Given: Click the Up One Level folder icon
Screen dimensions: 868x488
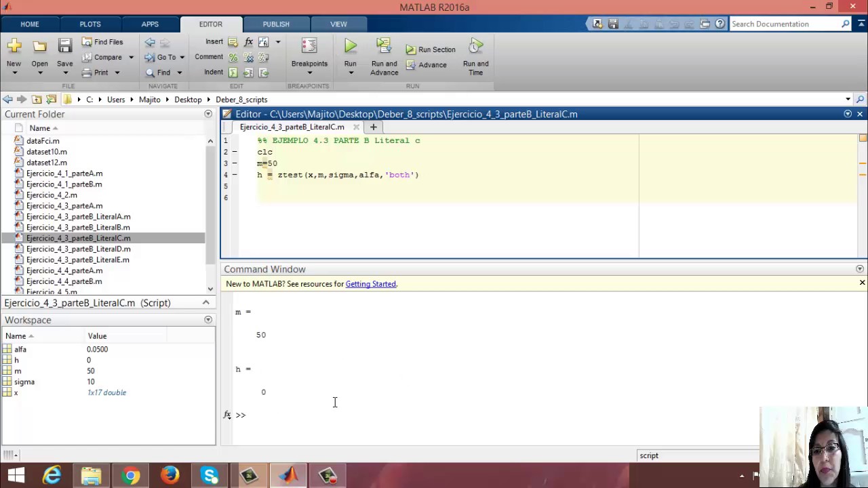Looking at the screenshot, I should (37, 100).
